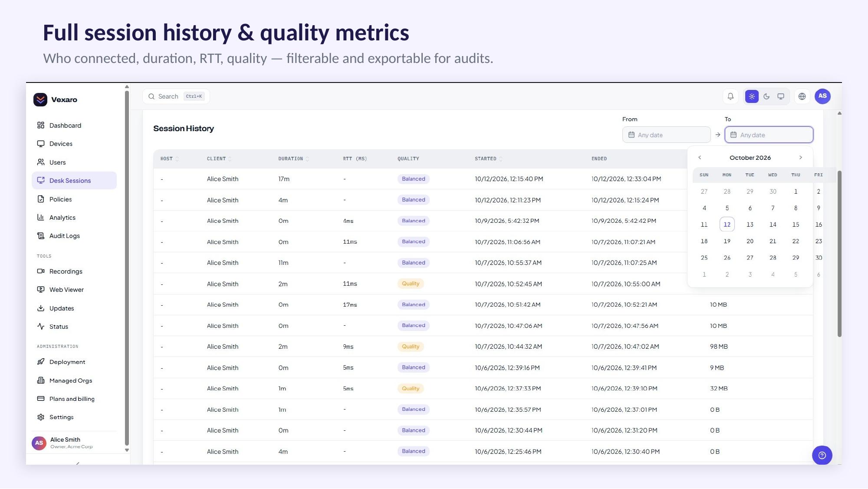
Task: Pick October 12 highlighted date
Action: 727,225
